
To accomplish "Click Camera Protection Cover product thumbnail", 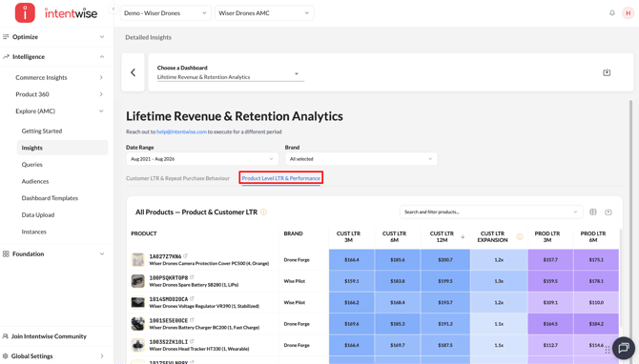I will click(x=137, y=260).
